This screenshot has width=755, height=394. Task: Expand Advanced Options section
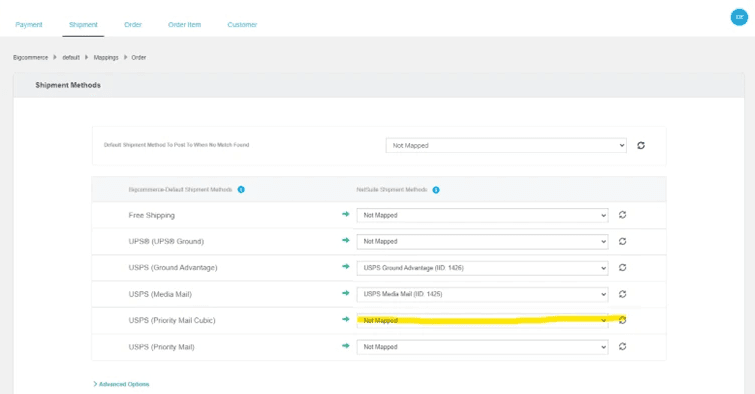(121, 384)
